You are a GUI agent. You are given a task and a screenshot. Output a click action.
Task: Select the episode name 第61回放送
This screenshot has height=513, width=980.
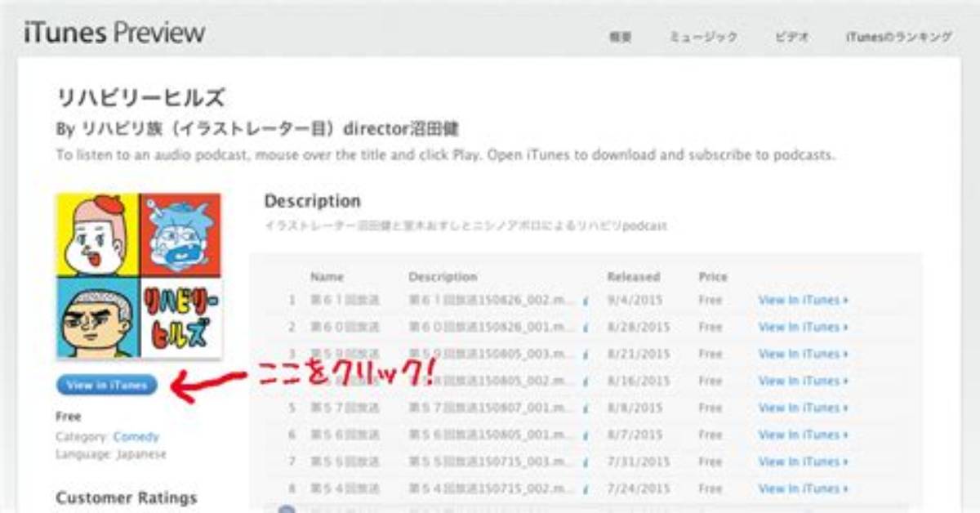(345, 300)
